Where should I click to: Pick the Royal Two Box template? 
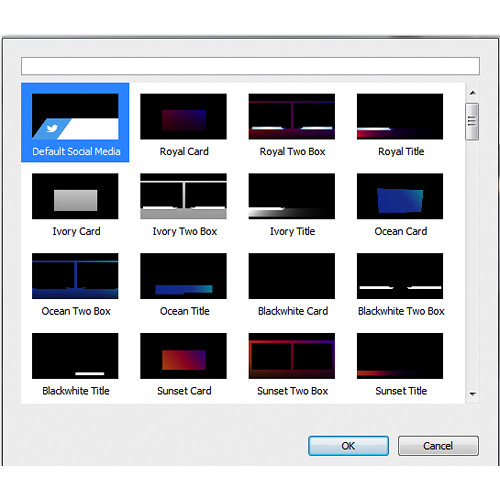click(292, 116)
